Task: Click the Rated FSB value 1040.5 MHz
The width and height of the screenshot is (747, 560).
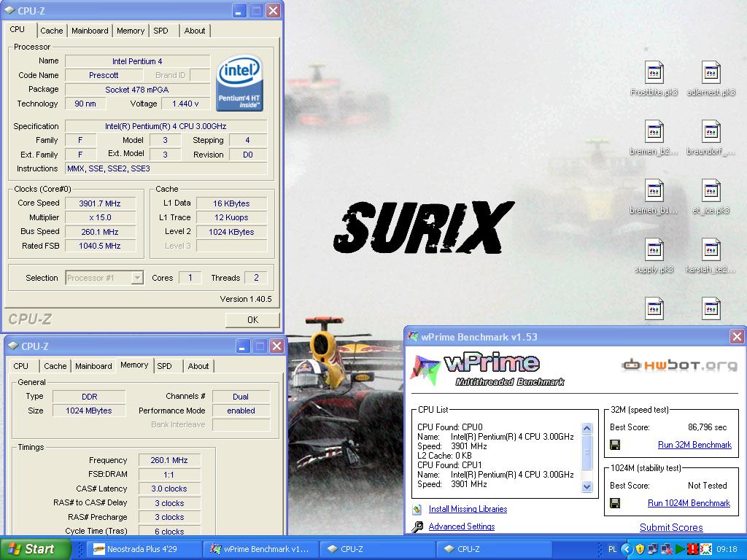Action: click(100, 246)
